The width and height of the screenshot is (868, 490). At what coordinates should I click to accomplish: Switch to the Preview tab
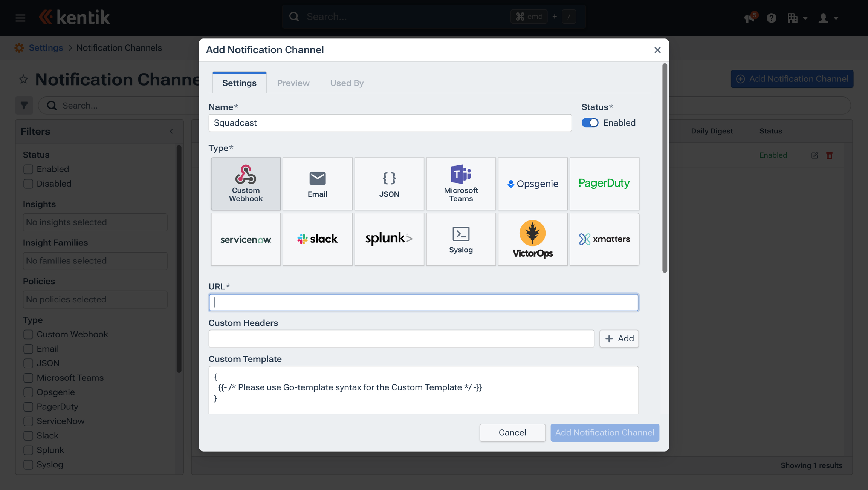pos(293,83)
